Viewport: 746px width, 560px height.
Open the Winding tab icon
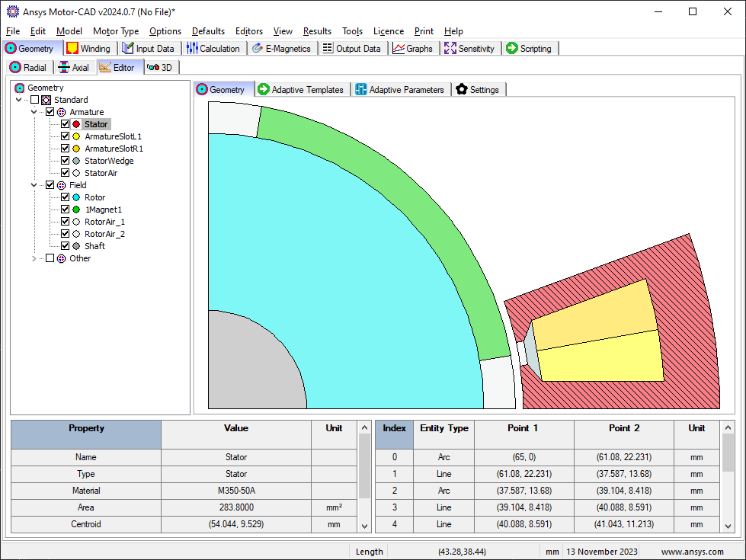72,49
